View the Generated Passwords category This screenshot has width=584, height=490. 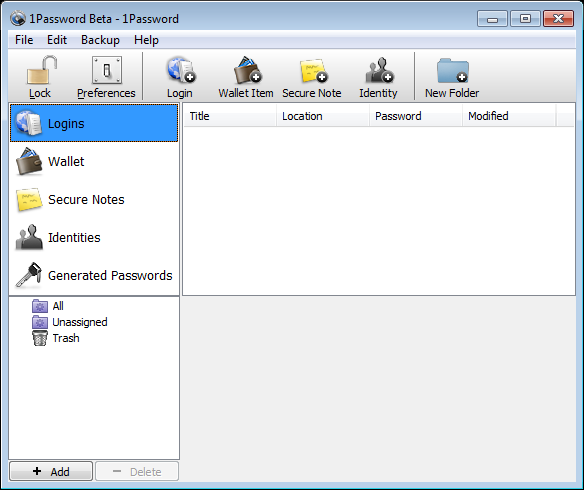click(x=94, y=276)
